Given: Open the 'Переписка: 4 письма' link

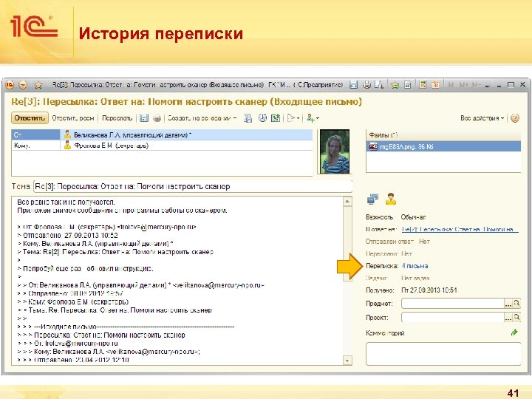Looking at the screenshot, I should pyautogui.click(x=415, y=266).
